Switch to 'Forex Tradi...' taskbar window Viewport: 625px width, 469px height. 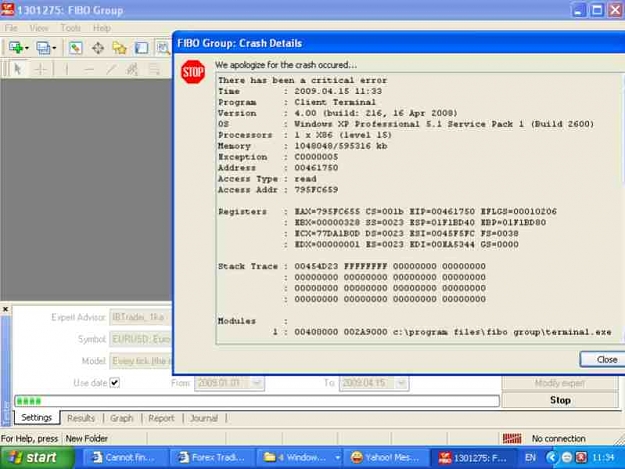(212, 457)
